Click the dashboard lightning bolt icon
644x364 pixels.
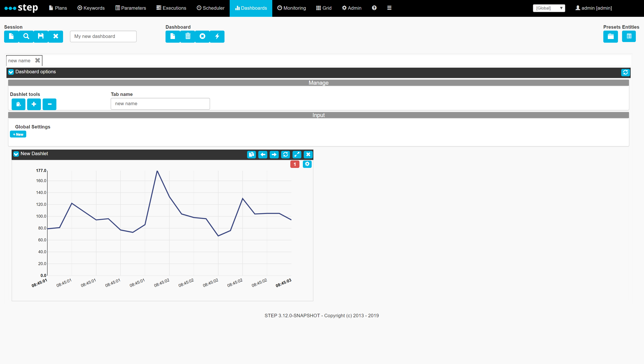[x=217, y=37]
